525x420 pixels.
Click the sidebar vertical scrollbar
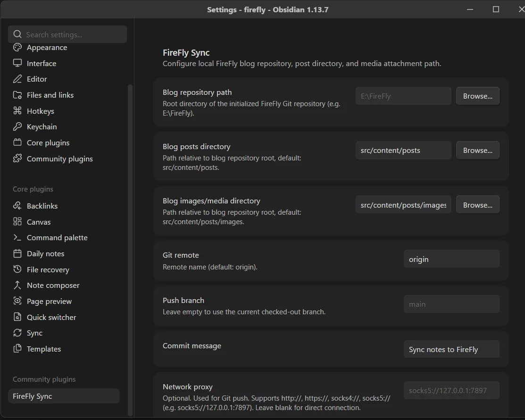pos(130,250)
